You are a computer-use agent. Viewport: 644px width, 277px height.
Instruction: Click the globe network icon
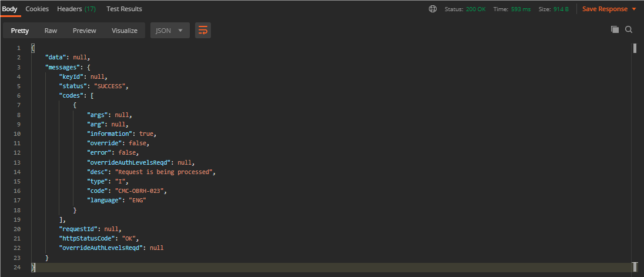pyautogui.click(x=432, y=9)
